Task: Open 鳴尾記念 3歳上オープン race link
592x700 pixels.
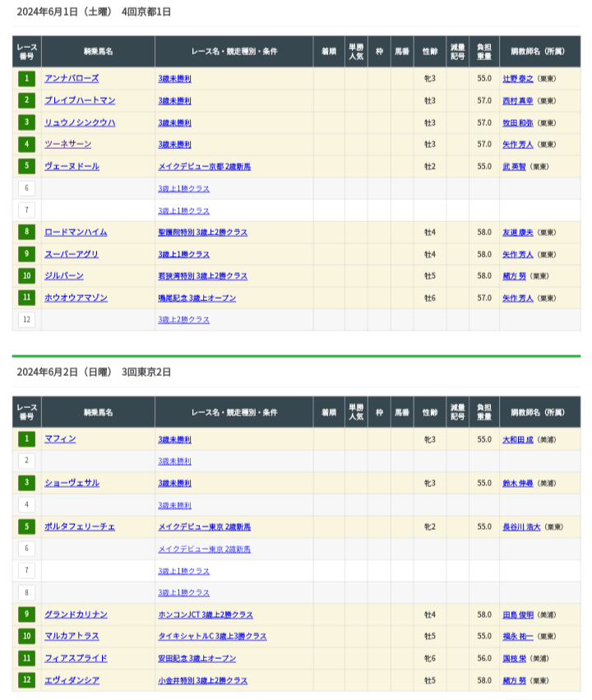Action: pyautogui.click(x=197, y=299)
